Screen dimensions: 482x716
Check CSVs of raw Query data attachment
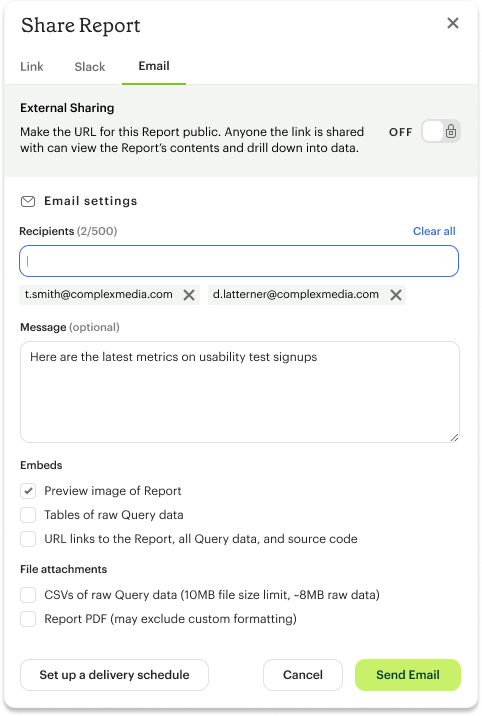28,595
